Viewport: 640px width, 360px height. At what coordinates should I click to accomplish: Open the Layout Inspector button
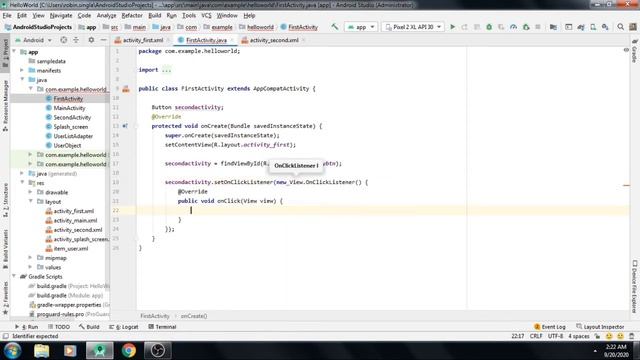tap(600, 327)
